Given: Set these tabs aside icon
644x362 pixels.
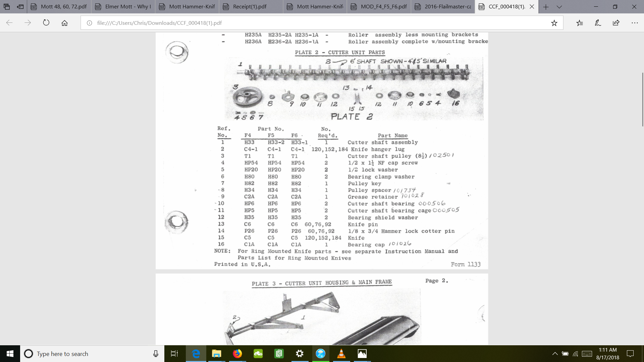Looking at the screenshot, I should 20,7.
